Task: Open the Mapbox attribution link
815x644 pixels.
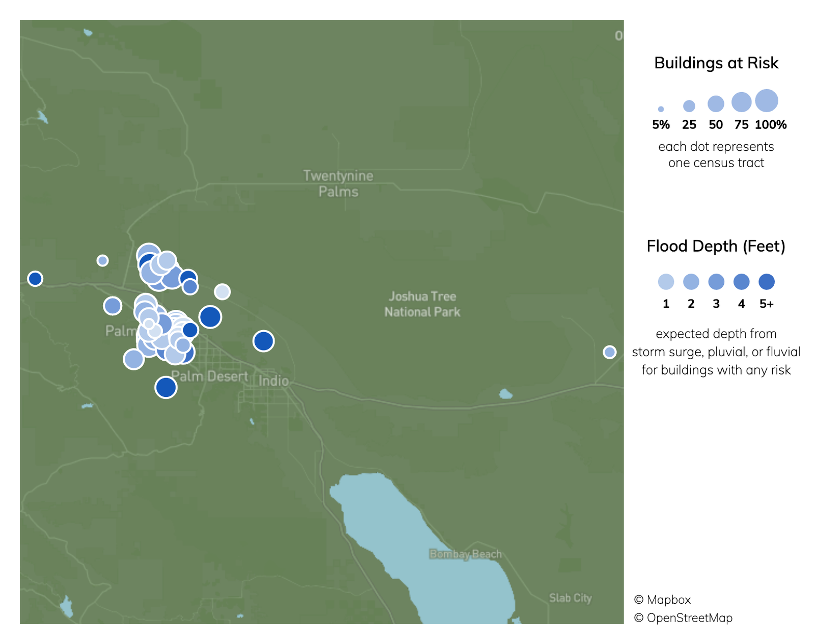Action: [x=662, y=600]
